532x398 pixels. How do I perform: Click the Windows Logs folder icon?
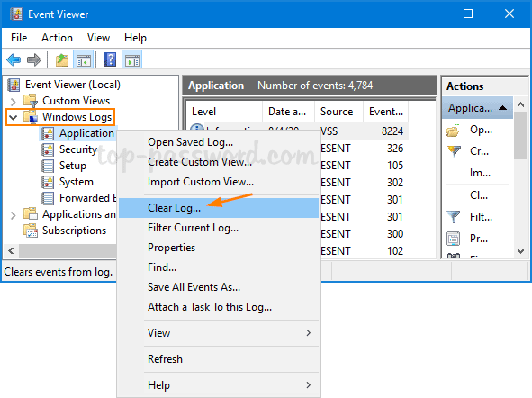(x=31, y=116)
